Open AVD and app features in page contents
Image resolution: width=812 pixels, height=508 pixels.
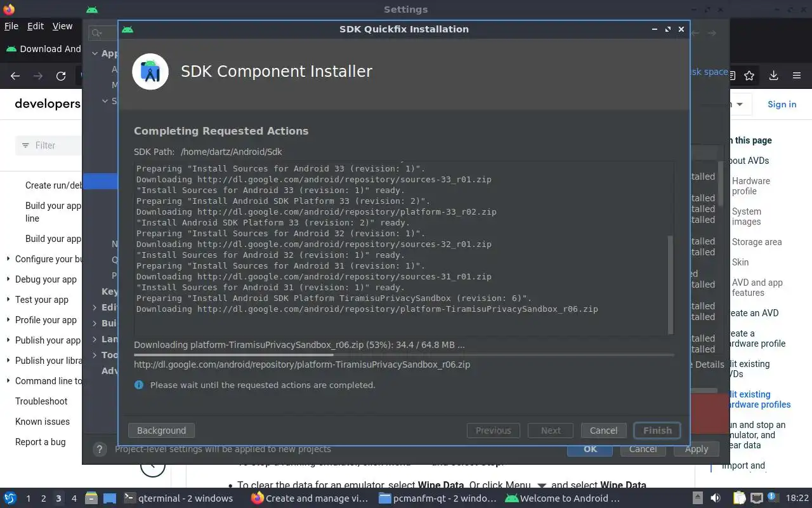coord(757,288)
